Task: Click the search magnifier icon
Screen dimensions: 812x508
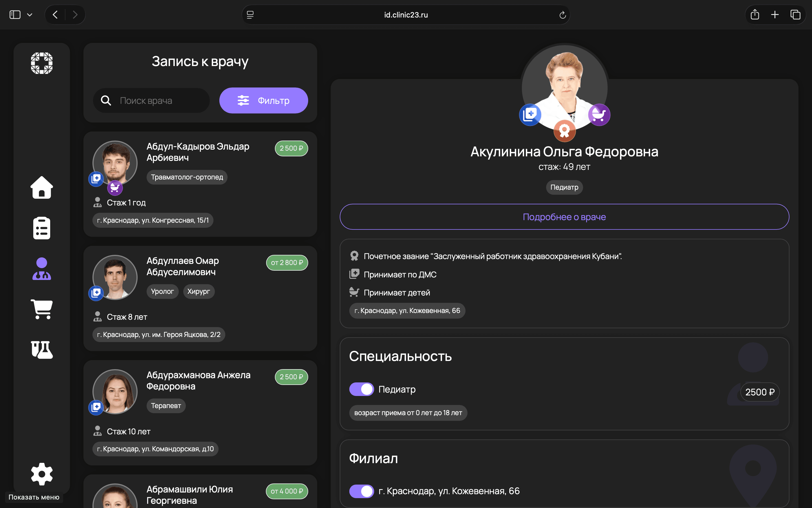Action: pos(106,100)
